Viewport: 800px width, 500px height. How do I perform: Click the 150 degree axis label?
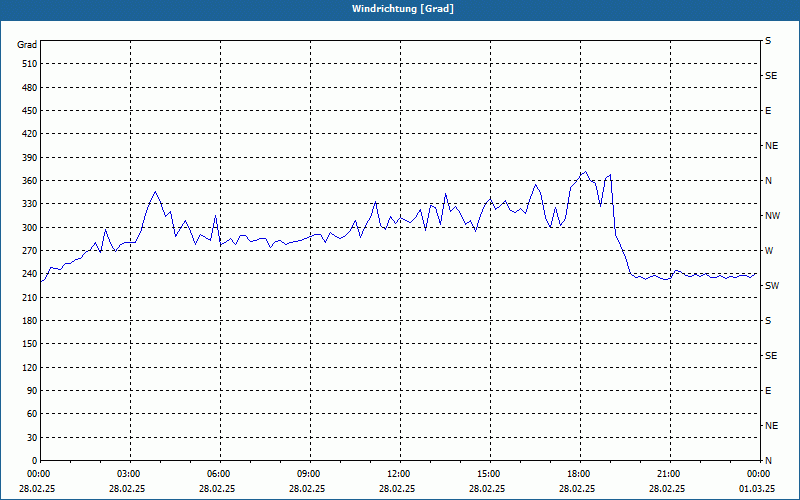point(29,344)
